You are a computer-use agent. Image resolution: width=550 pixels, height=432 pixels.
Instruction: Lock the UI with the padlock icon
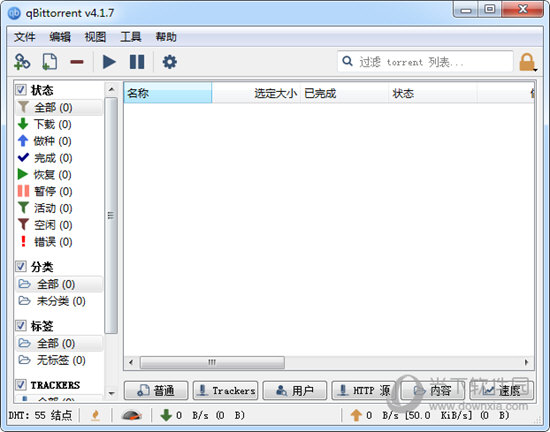point(527,62)
